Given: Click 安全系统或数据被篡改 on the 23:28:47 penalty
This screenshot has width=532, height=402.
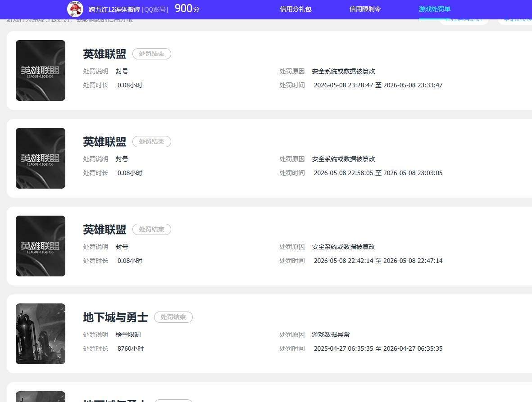Looking at the screenshot, I should point(343,71).
